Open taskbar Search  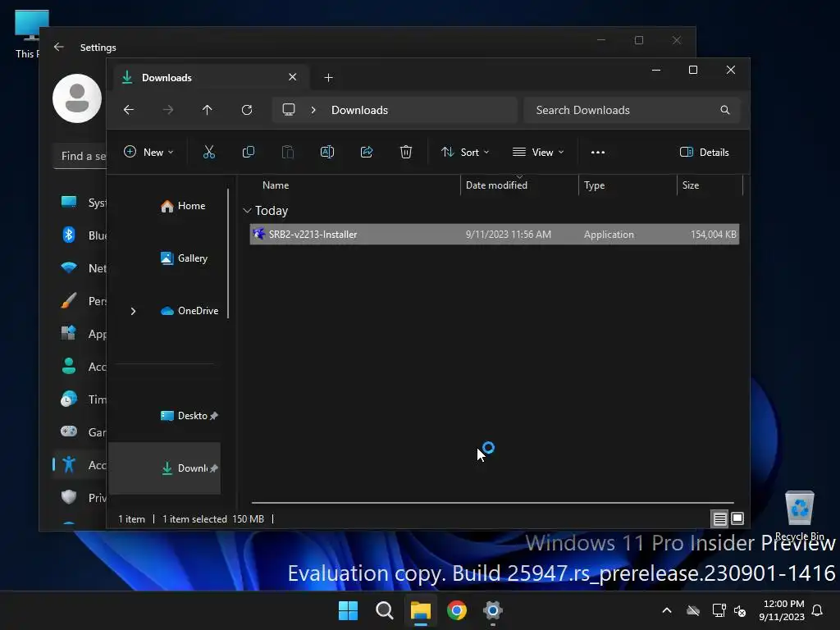[385, 610]
